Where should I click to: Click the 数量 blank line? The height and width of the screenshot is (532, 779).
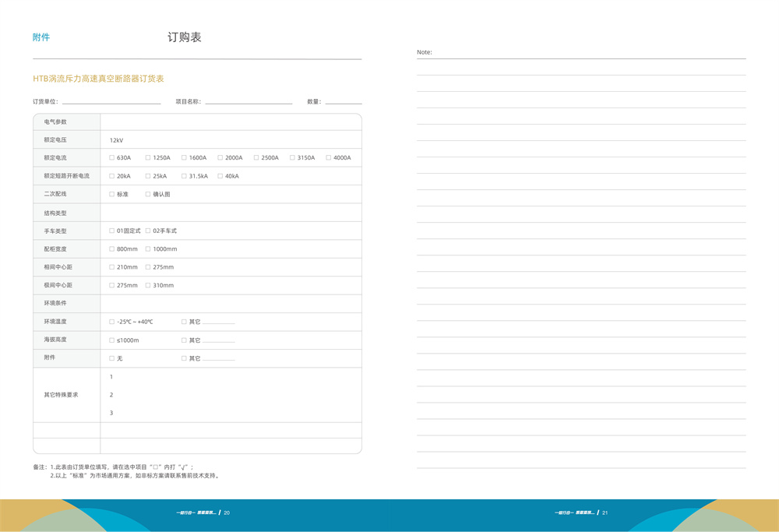click(x=344, y=102)
